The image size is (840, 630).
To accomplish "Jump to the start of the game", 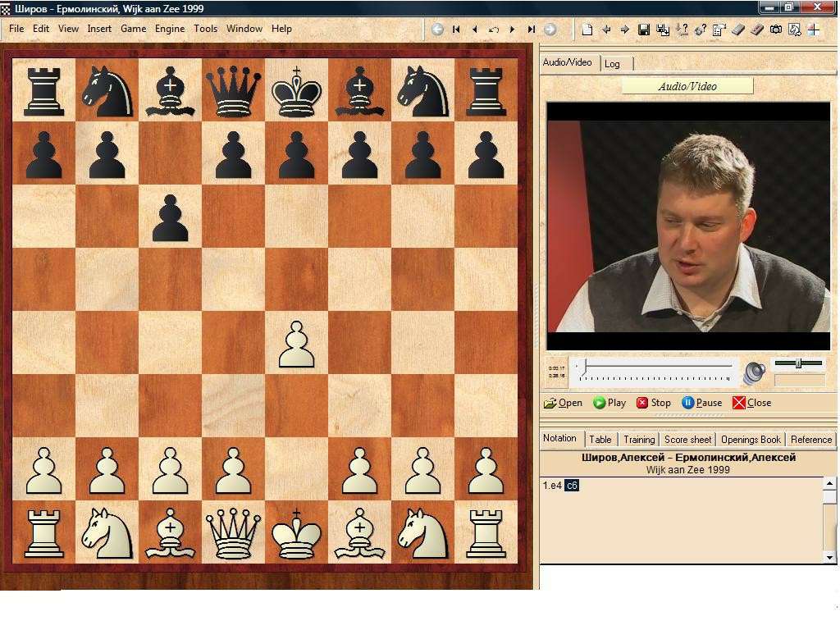I will [x=456, y=30].
